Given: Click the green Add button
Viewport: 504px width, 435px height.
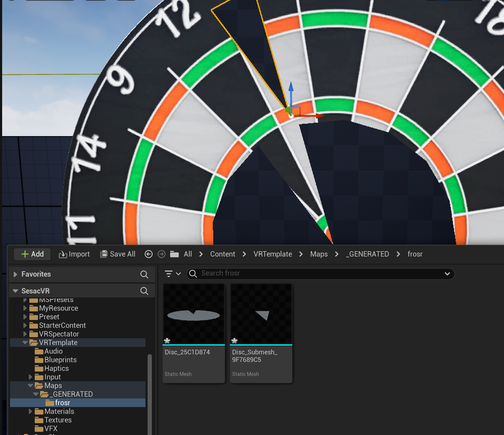Looking at the screenshot, I should pos(32,254).
